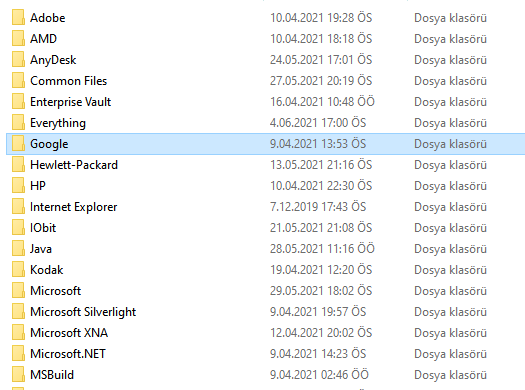Click date 21.05.2021 21:08 ÖS
The image size is (525, 390).
321,228
